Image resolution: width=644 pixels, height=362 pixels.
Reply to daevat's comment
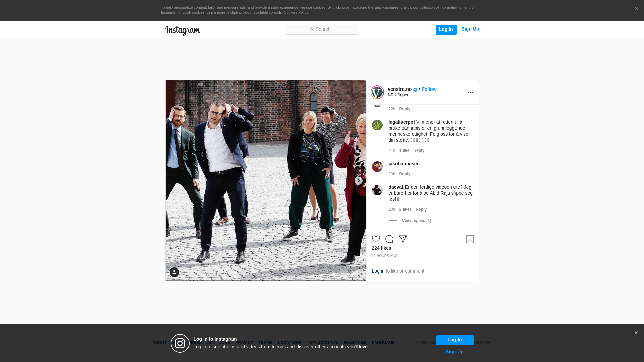(421, 209)
